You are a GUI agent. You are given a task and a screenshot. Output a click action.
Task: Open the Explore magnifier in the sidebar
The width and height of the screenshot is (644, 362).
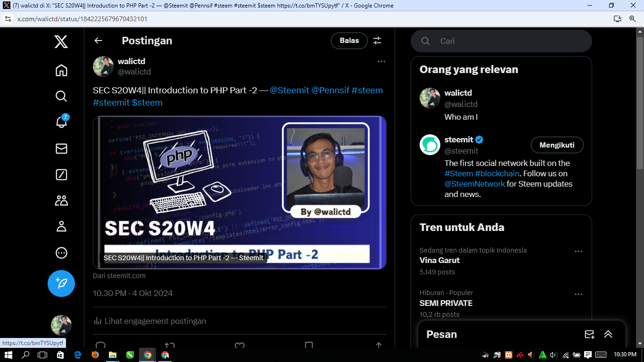point(61,96)
